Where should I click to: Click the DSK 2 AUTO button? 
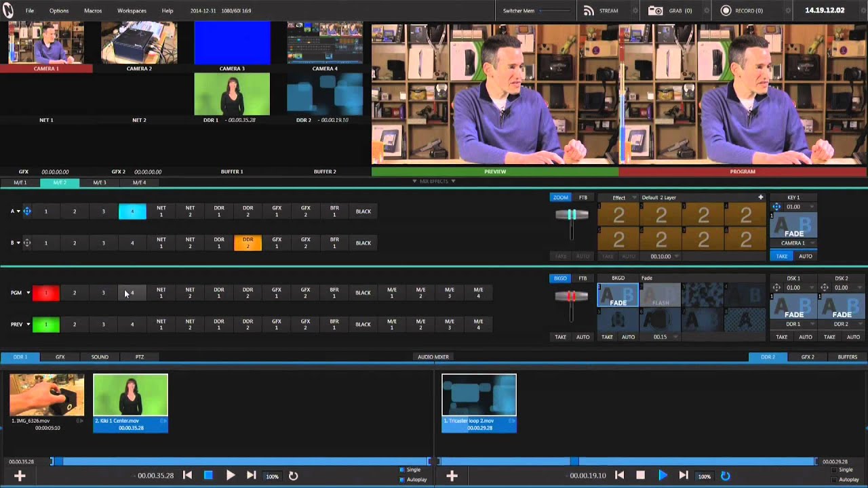coord(853,337)
